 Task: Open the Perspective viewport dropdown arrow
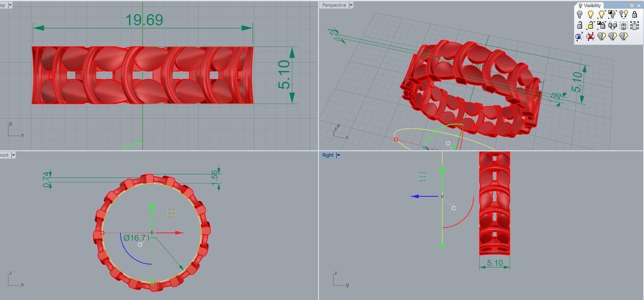(x=351, y=5)
